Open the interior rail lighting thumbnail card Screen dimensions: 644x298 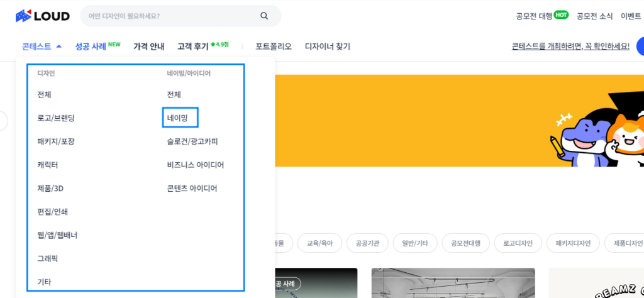[453, 283]
